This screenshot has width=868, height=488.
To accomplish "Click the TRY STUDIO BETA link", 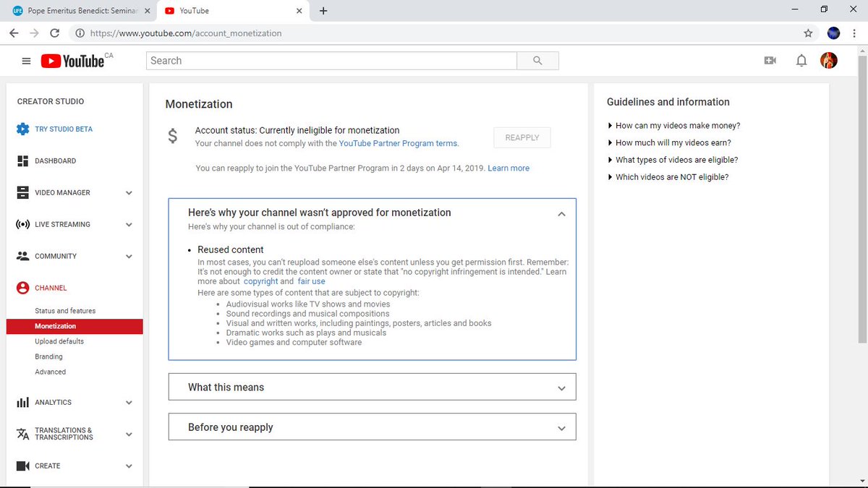I will 64,129.
